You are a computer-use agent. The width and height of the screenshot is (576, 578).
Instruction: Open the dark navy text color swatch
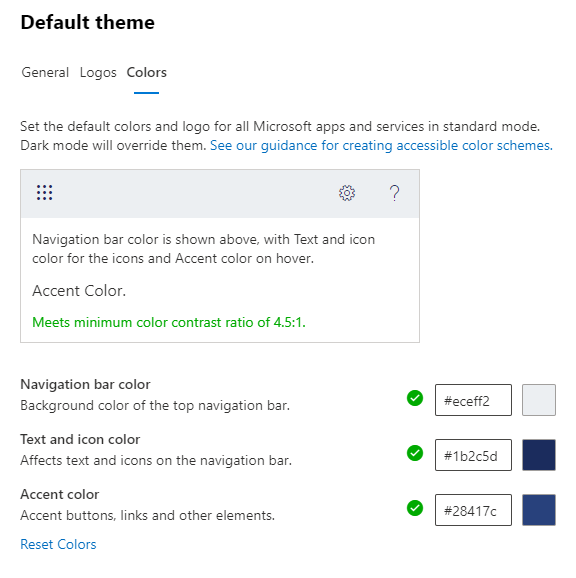539,455
